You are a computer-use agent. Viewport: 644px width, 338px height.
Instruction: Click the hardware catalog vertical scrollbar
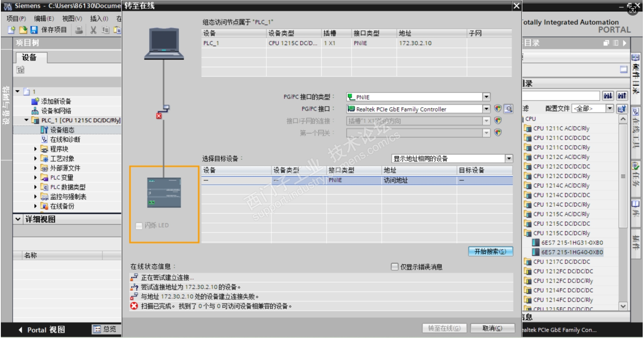point(623,176)
